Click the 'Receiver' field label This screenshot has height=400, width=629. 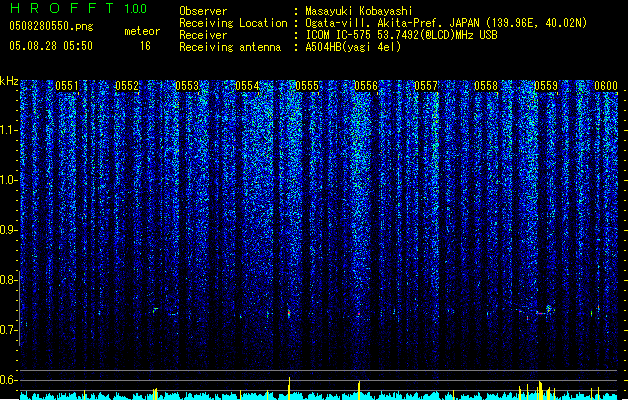(x=203, y=35)
